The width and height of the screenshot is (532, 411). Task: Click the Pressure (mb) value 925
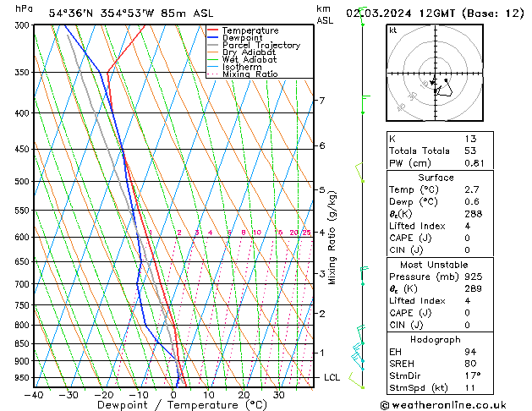click(x=474, y=277)
